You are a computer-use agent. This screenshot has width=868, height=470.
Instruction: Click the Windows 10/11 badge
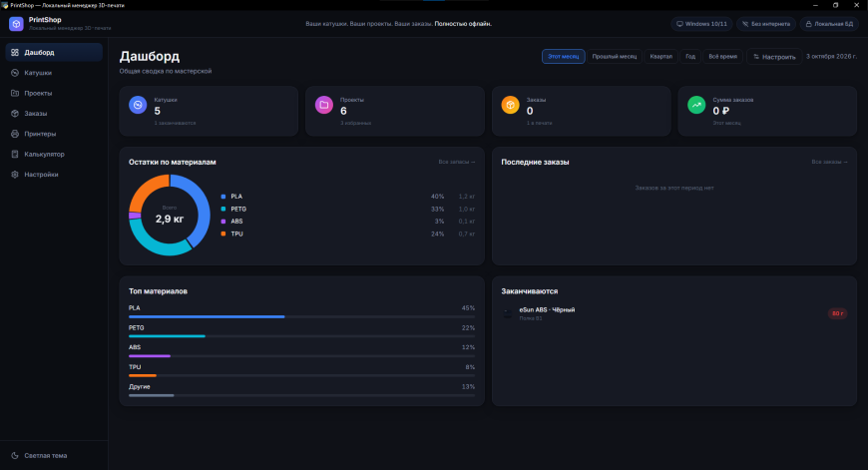tap(701, 24)
